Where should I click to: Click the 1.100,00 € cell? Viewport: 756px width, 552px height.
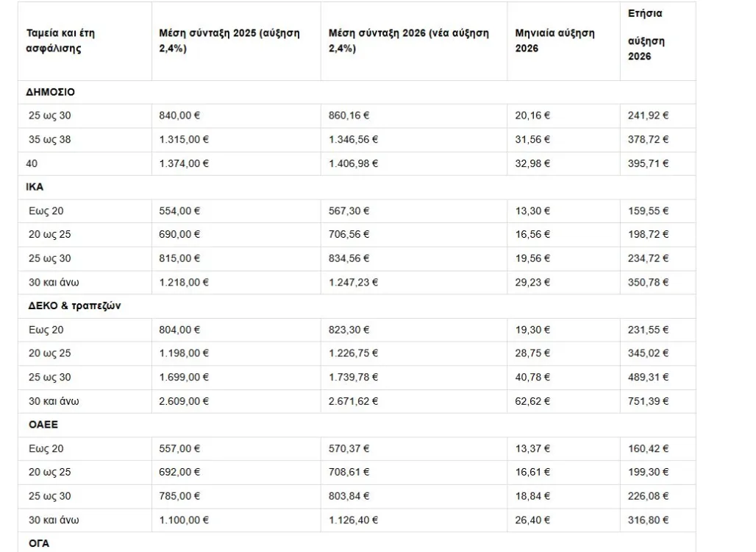point(184,520)
